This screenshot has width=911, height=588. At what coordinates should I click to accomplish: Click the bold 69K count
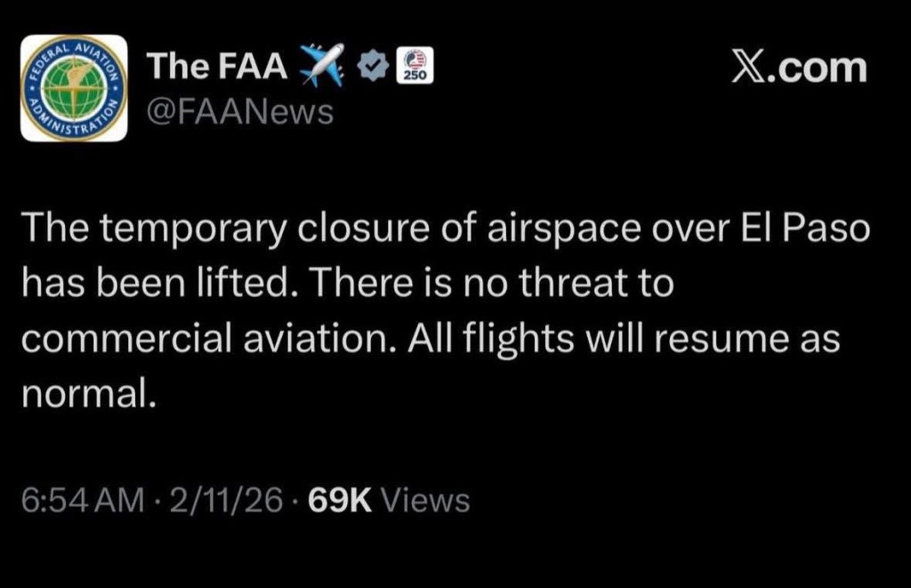pyautogui.click(x=338, y=501)
